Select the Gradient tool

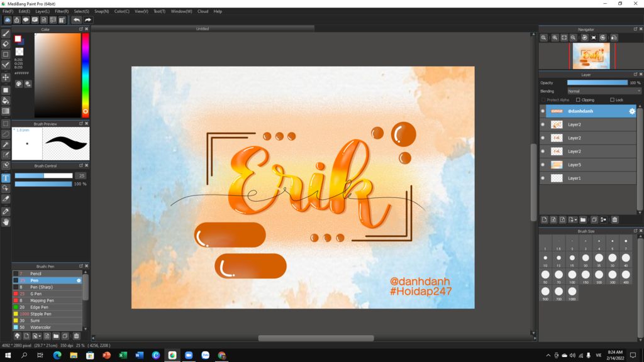pyautogui.click(x=6, y=111)
